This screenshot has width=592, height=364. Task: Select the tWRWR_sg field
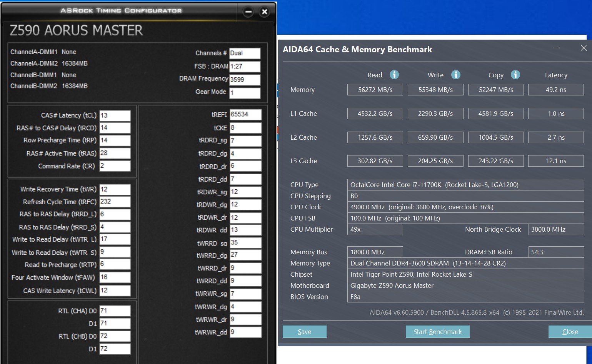click(x=246, y=294)
